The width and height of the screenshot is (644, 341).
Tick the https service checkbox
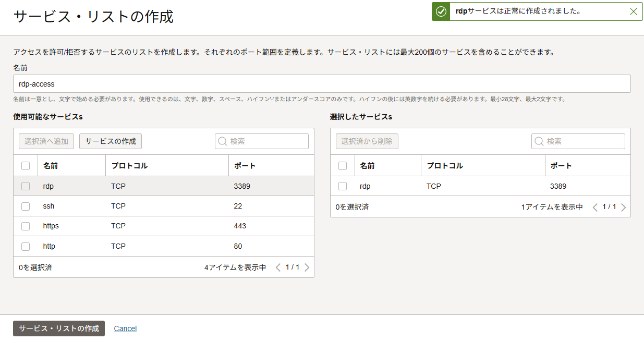26,226
